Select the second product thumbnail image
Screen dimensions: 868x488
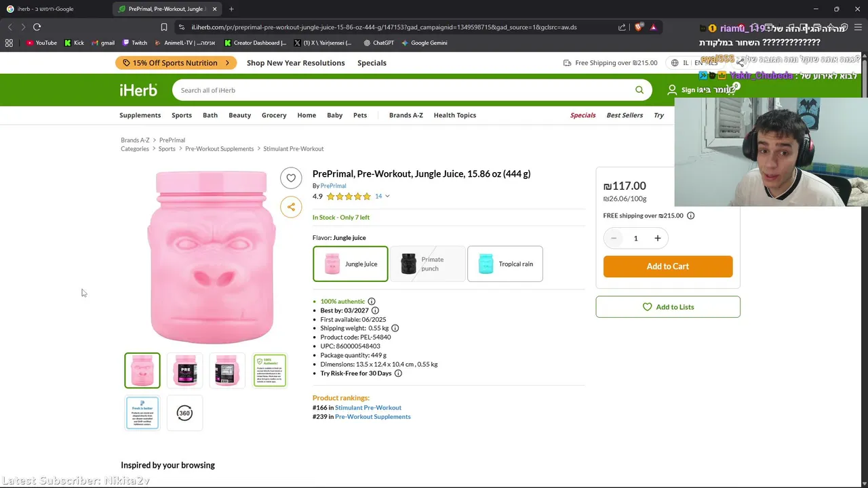(185, 371)
